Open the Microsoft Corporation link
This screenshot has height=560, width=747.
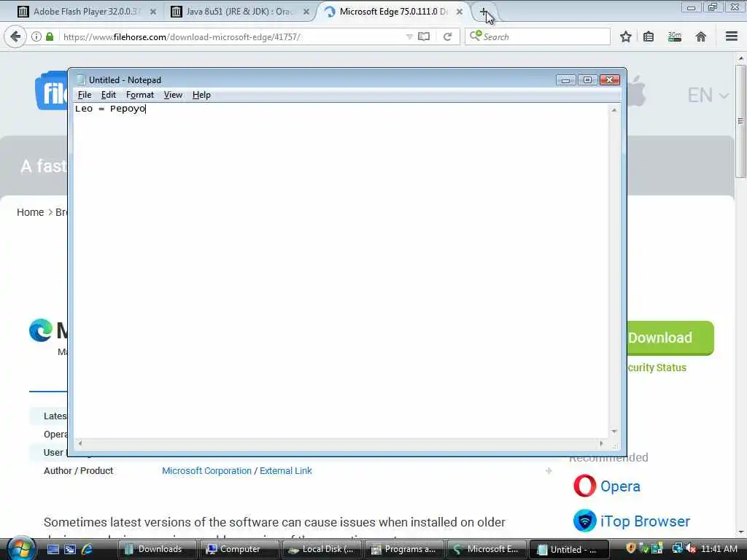(206, 470)
